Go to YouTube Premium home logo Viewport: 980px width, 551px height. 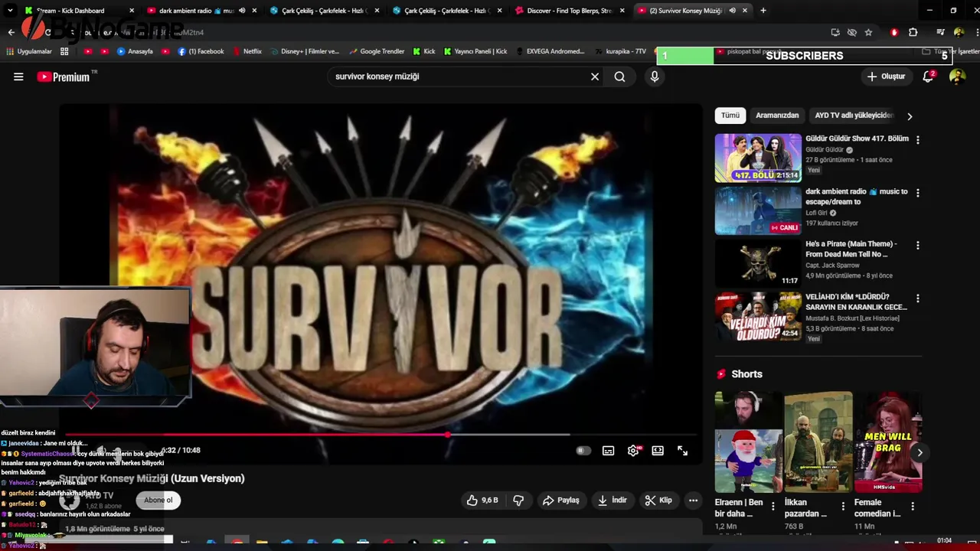pos(64,77)
